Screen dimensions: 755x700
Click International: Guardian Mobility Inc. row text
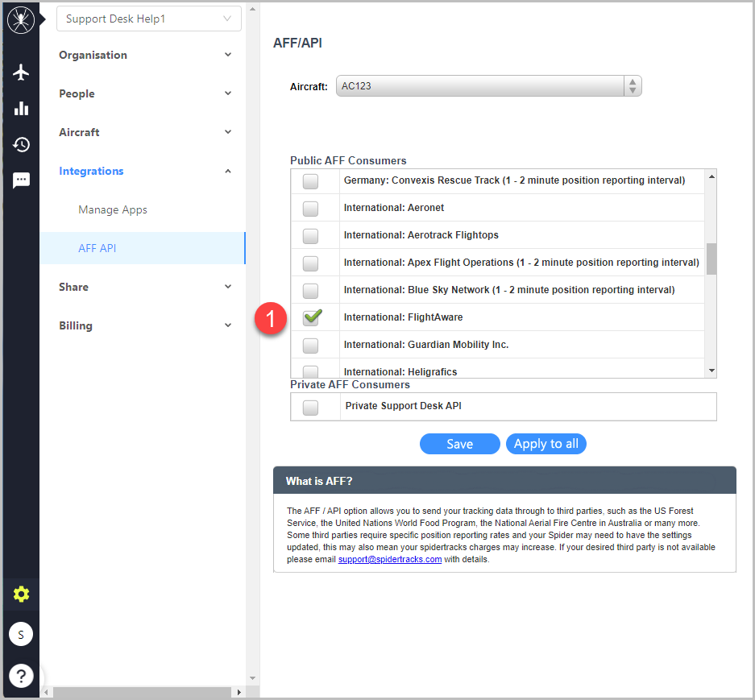(x=426, y=345)
